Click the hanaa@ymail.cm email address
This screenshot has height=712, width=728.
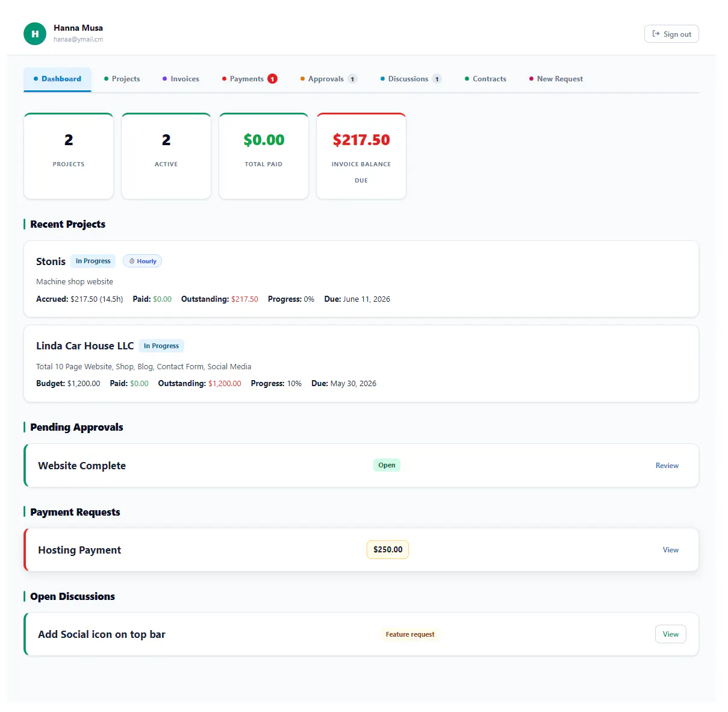click(x=78, y=39)
